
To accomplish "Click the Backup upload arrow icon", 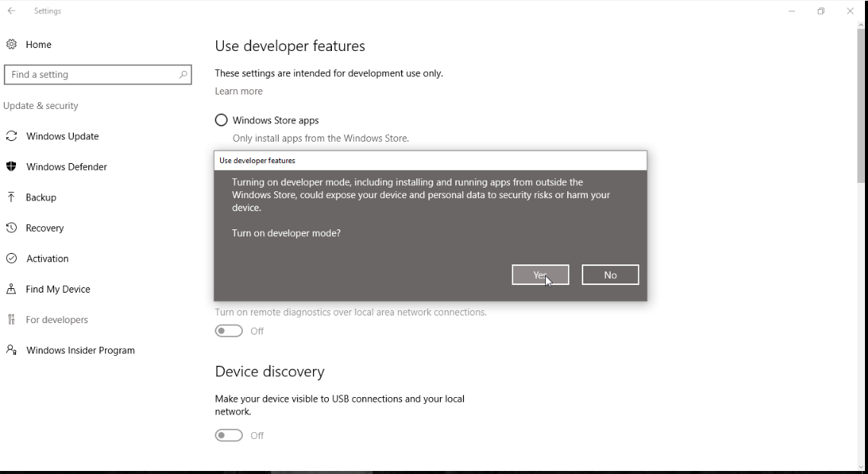I will coord(11,197).
